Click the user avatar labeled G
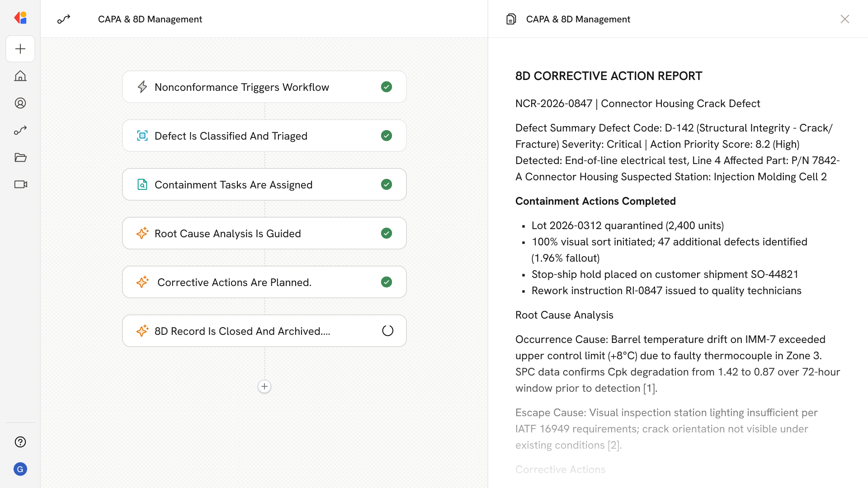This screenshot has height=488, width=868. tap(20, 469)
